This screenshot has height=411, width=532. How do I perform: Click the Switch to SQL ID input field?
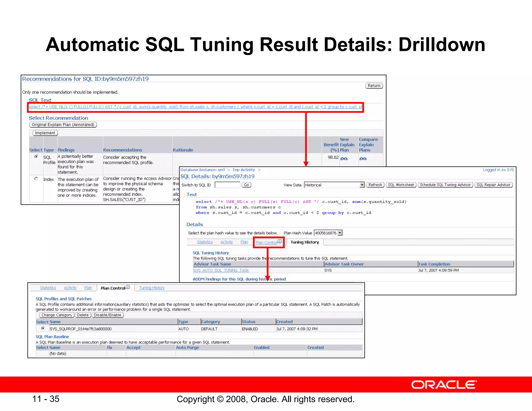pos(227,185)
